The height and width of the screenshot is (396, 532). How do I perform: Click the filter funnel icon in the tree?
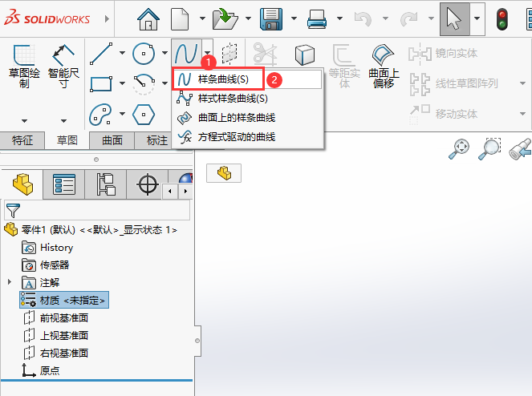click(13, 210)
